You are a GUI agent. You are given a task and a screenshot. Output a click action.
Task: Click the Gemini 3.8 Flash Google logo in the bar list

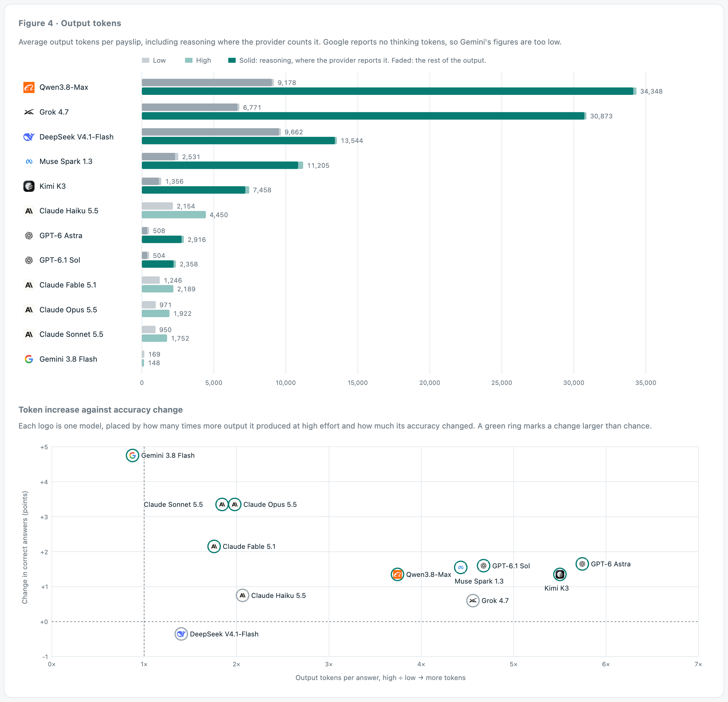click(x=29, y=359)
